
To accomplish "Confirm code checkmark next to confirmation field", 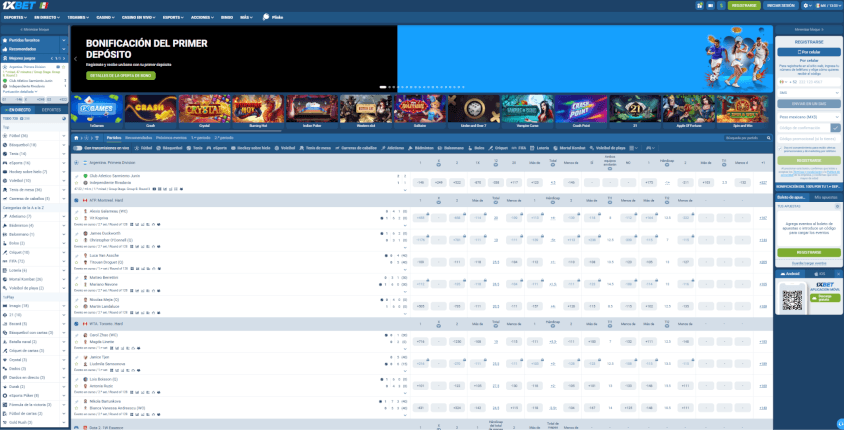I will (x=836, y=128).
